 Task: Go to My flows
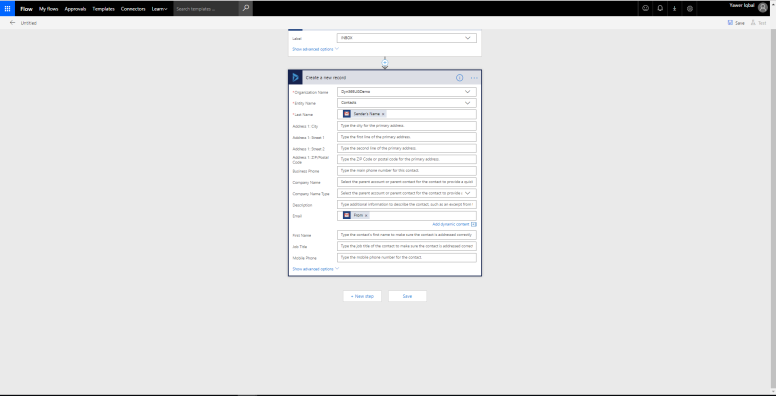pos(49,9)
